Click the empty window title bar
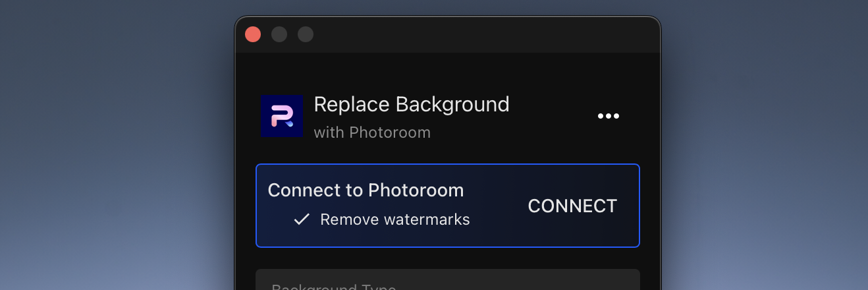Viewport: 868px width, 290px height. 487,34
